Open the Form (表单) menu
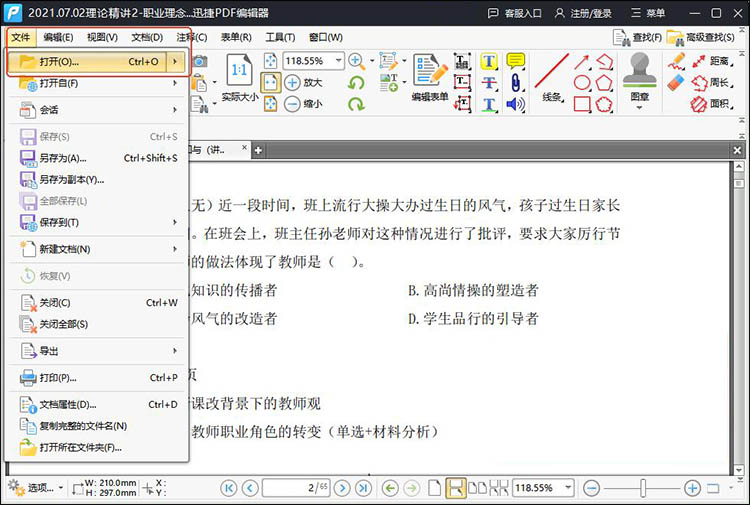750x505 pixels. (236, 37)
